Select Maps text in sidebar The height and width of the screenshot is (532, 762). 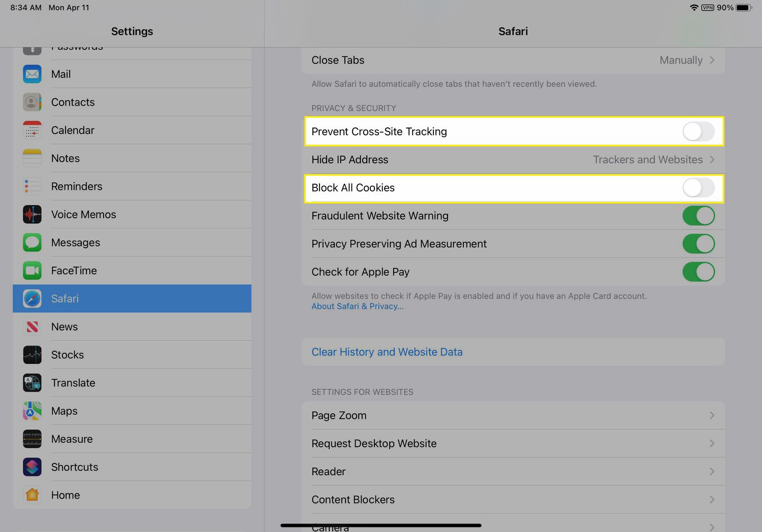[x=64, y=411]
